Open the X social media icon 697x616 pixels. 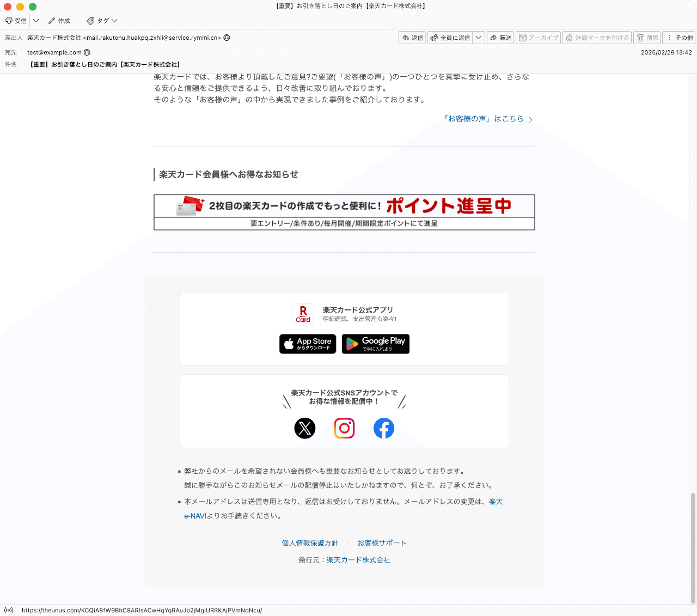click(x=305, y=428)
